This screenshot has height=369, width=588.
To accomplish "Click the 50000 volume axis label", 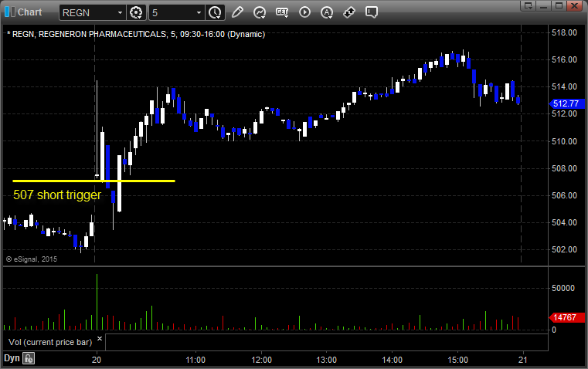I will (x=563, y=288).
